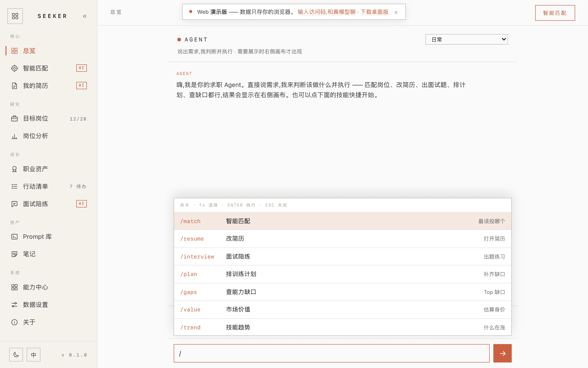Collapse the sidebar with double chevron
This screenshot has width=588, height=368.
[x=85, y=16]
